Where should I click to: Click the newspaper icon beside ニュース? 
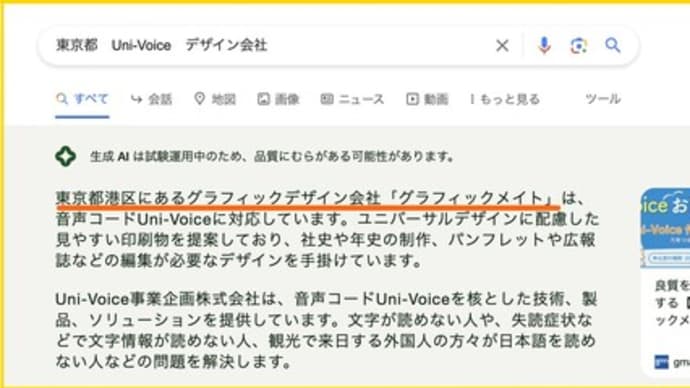[327, 99]
